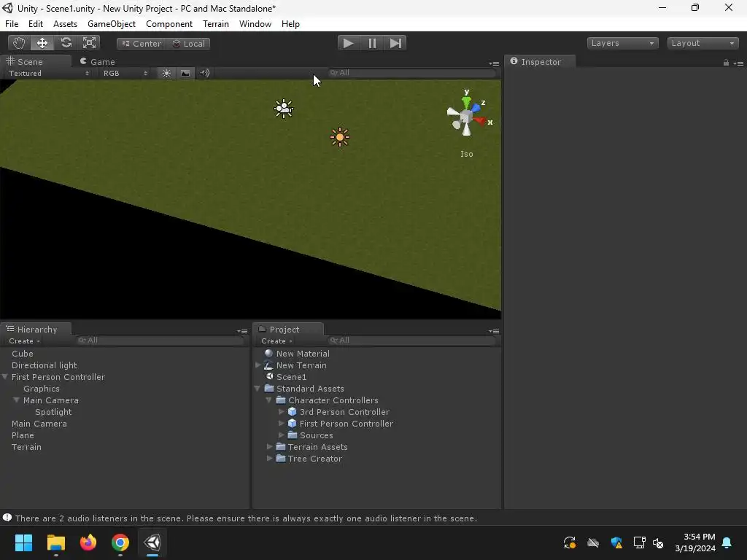Click the Project search field
The image size is (747, 560).
click(412, 340)
